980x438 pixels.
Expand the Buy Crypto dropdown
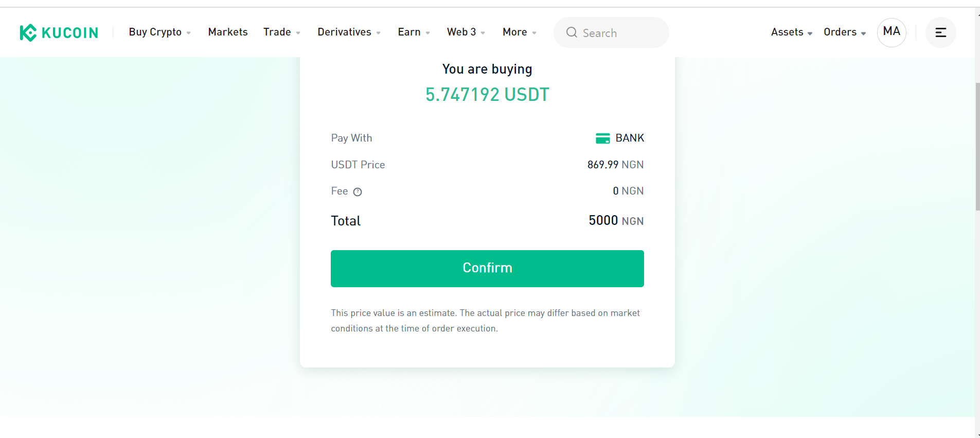[160, 32]
